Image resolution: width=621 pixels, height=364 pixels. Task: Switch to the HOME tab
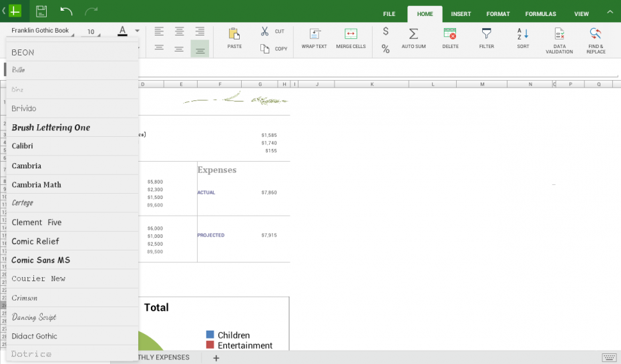click(x=425, y=14)
